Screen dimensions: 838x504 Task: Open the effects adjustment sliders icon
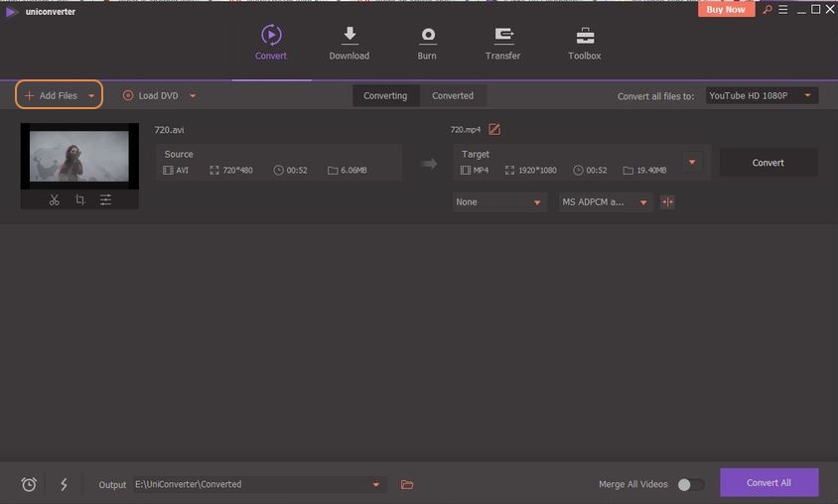[x=105, y=199]
